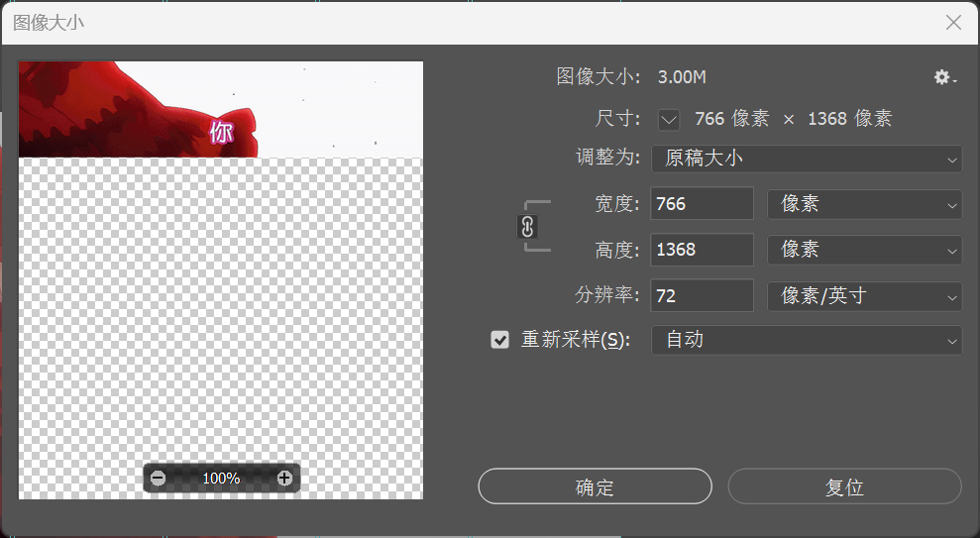Click the 调整为 label
This screenshot has height=538, width=980.
pyautogui.click(x=607, y=158)
